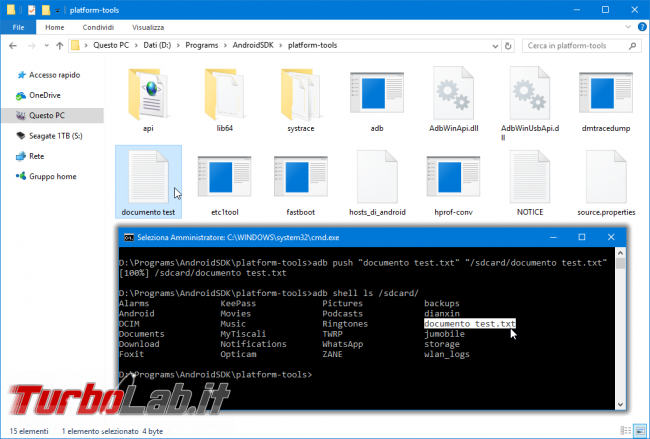This screenshot has height=439, width=650.
Task: Open Gruppo home in the sidebar
Action: [52, 177]
